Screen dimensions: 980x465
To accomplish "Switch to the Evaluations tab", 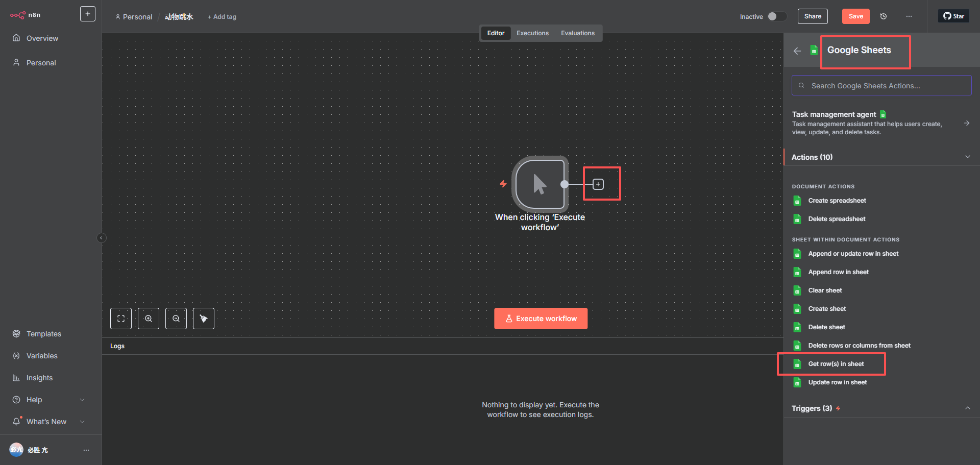I will (578, 33).
